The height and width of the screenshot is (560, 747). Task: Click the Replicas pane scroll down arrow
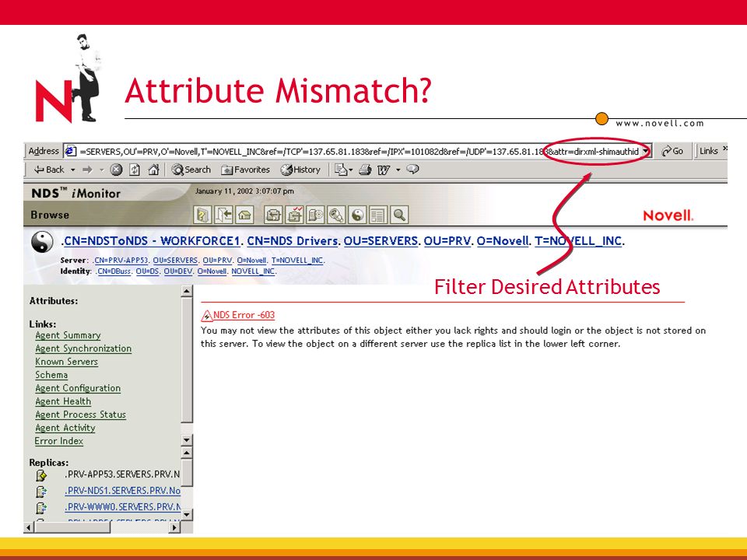point(187,515)
